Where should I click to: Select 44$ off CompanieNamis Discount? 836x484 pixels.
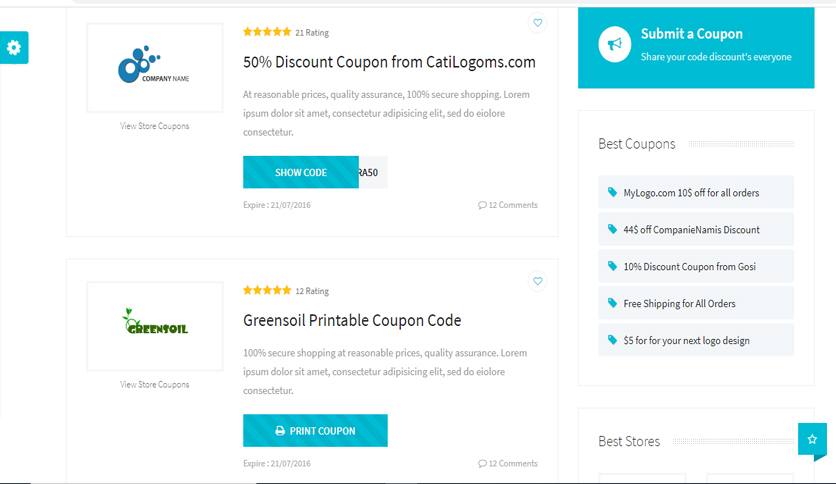click(696, 229)
